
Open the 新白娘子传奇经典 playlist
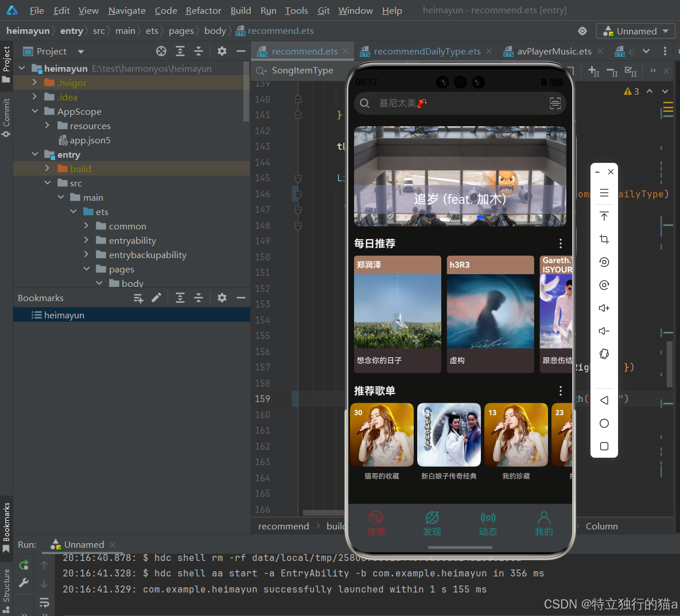449,442
